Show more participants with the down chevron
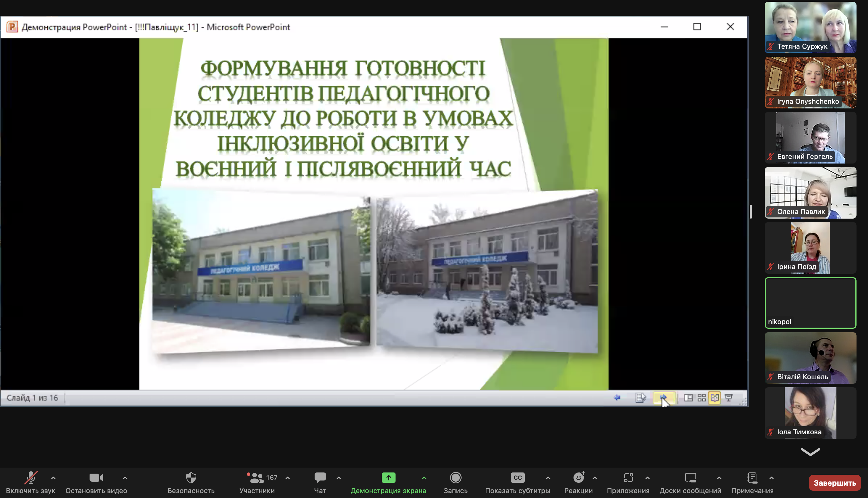868x498 pixels. tap(811, 452)
